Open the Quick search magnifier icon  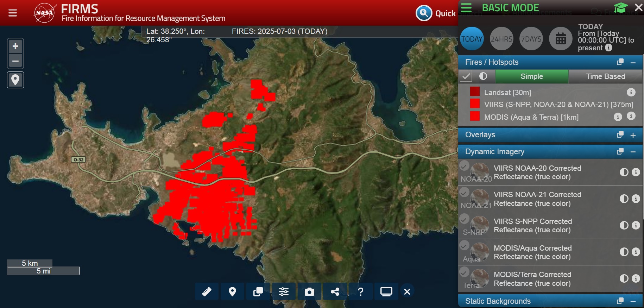tap(424, 13)
